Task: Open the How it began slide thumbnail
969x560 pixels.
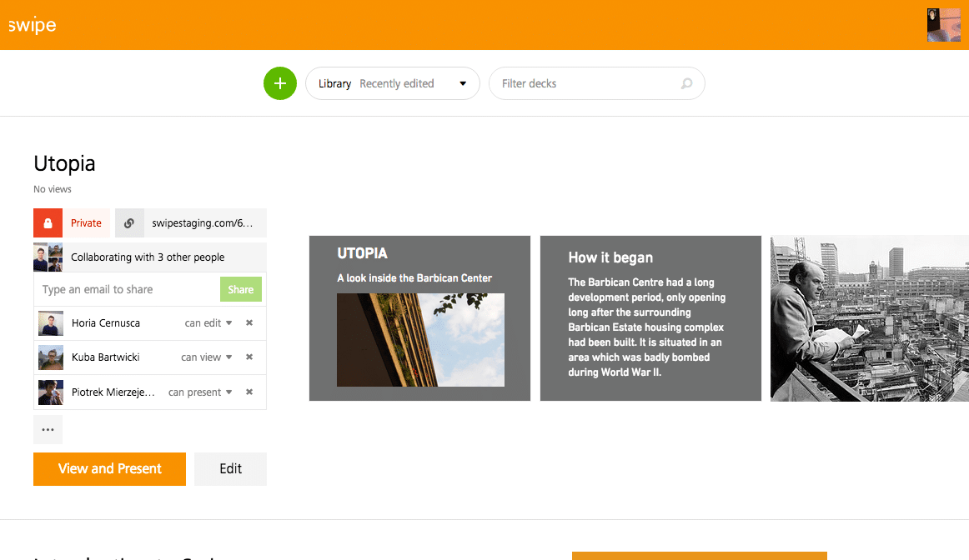Action: (650, 318)
